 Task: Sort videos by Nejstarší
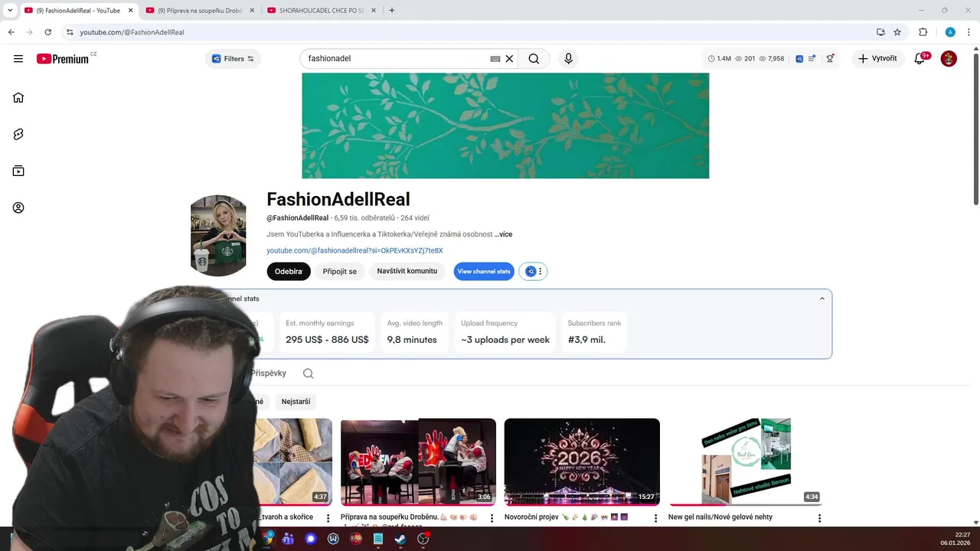[295, 402]
